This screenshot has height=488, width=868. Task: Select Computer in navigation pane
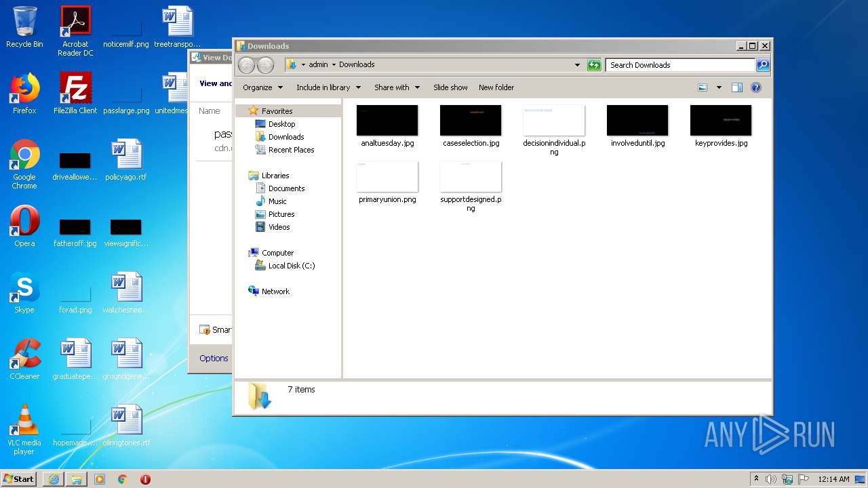(271, 253)
